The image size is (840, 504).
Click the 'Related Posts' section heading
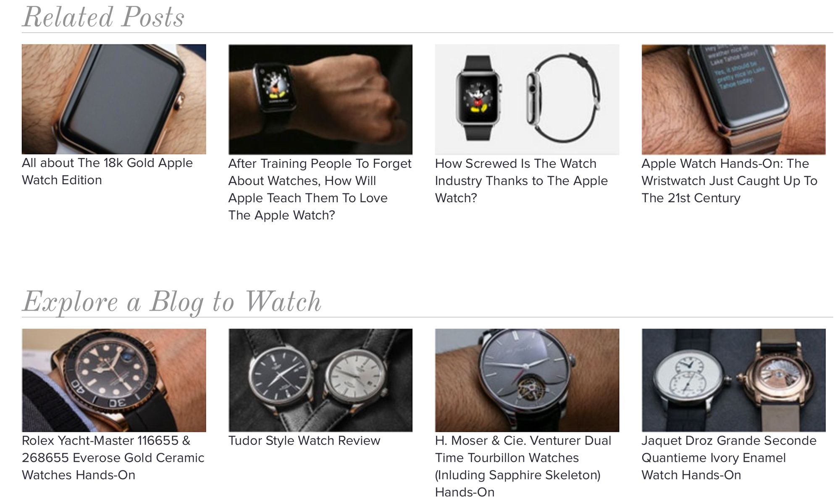103,18
